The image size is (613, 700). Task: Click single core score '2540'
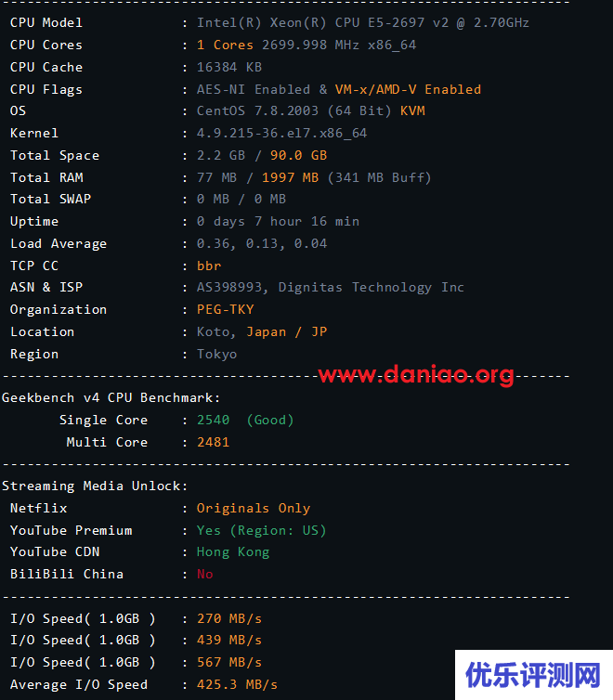[x=213, y=420]
